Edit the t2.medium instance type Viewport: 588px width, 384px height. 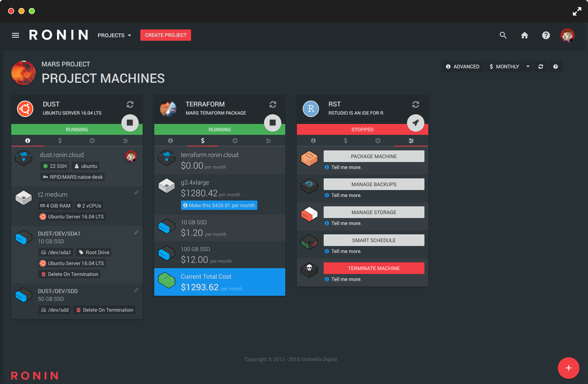pyautogui.click(x=136, y=193)
